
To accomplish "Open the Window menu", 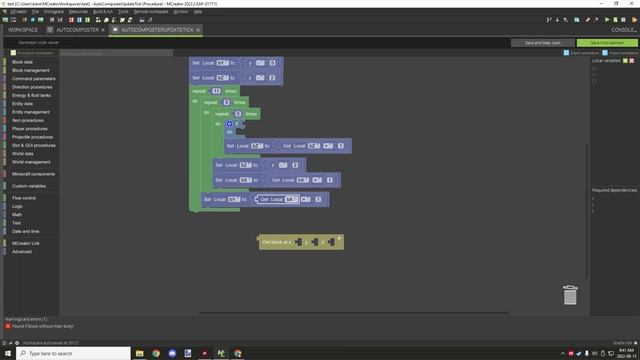I will point(181,12).
